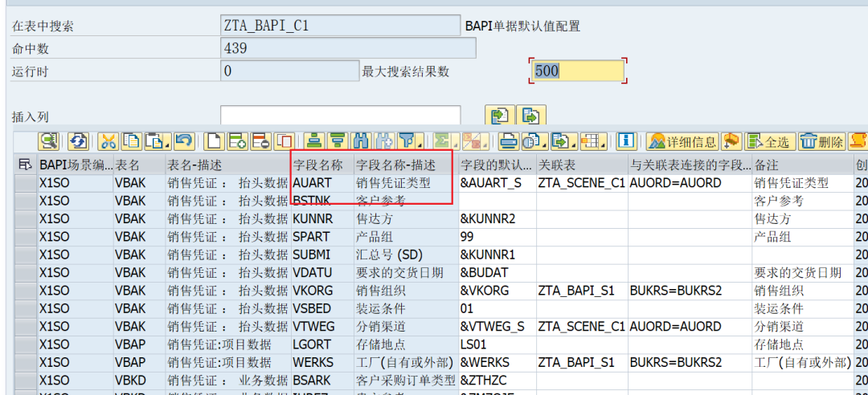Click the 在表中搜索 field showing ZTA_BAPI_C1
Viewport: 868px width, 395px height.
[340, 26]
